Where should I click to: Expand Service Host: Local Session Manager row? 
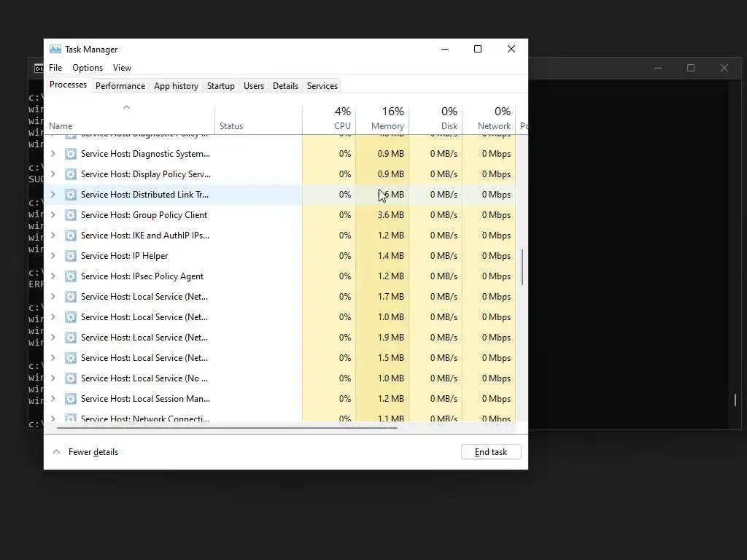(53, 399)
